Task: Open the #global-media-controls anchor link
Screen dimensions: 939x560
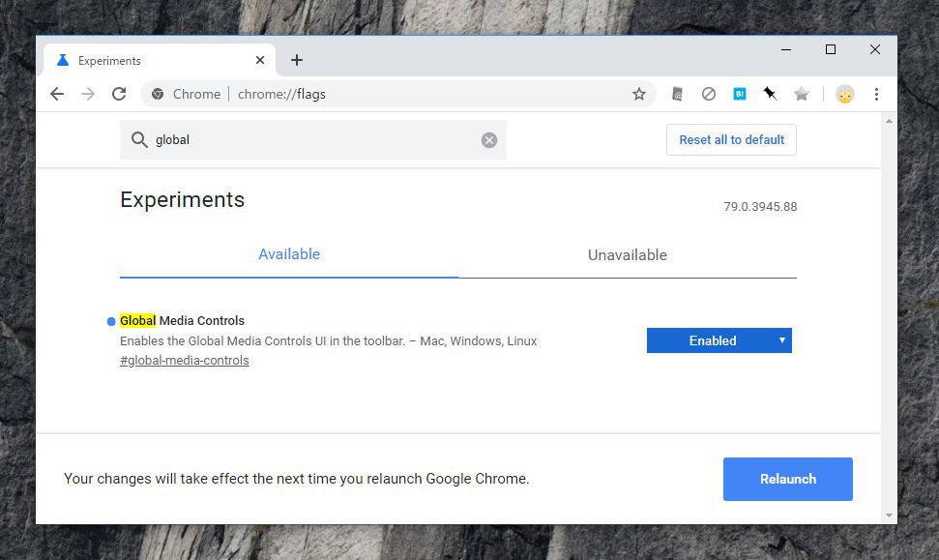Action: click(x=185, y=361)
